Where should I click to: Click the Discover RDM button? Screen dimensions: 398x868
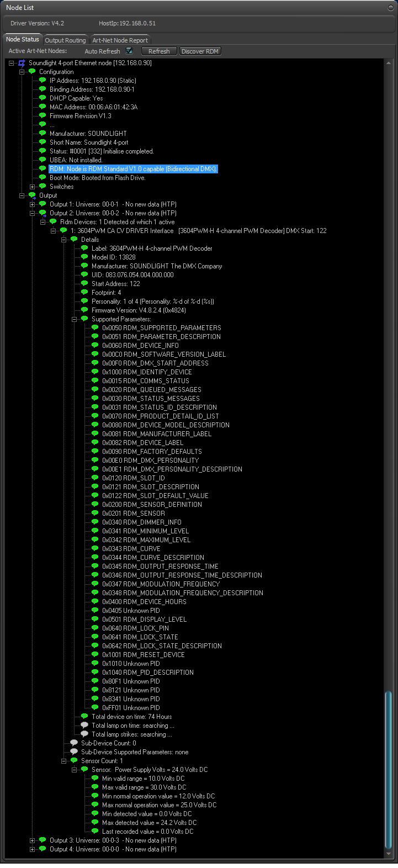(200, 51)
